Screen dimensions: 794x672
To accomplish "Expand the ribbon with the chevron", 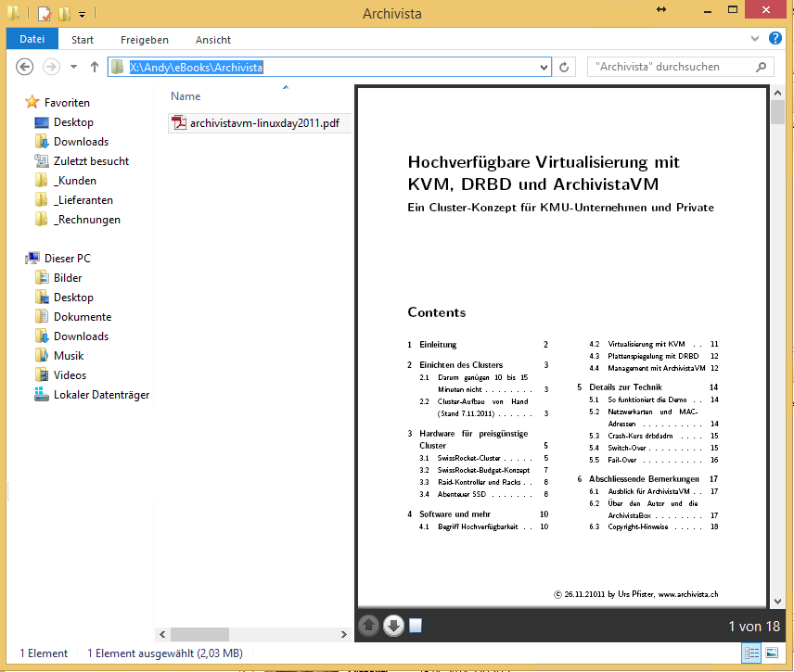I will [755, 39].
